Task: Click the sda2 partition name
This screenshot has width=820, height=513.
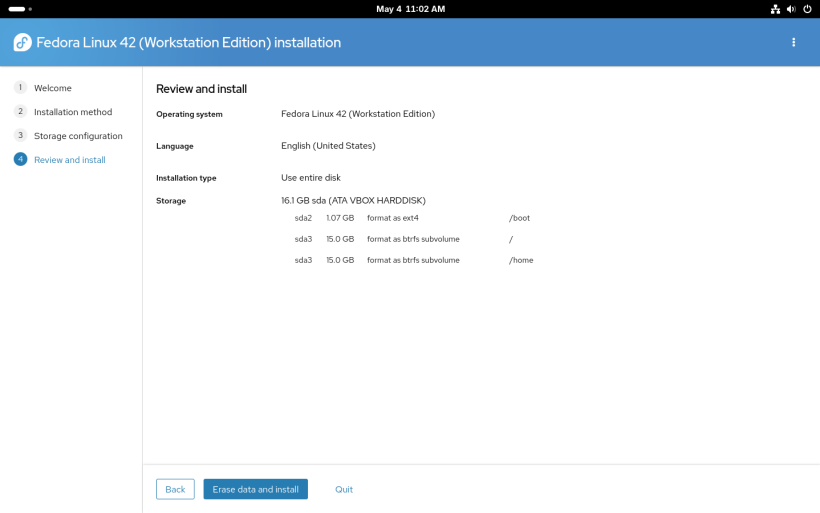Action: click(x=303, y=218)
